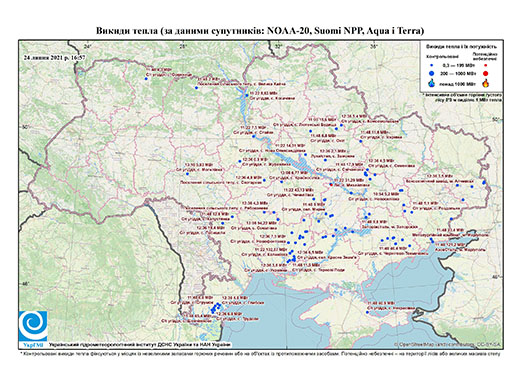This screenshot has width=520, height=368.
Task: Click the small red dot legend symbol
Action: tap(485, 65)
